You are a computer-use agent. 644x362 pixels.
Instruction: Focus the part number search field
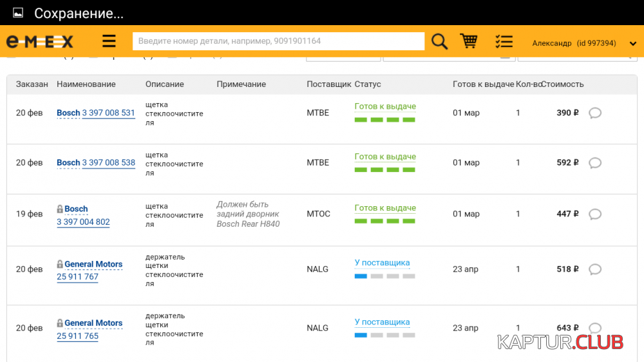(x=278, y=41)
